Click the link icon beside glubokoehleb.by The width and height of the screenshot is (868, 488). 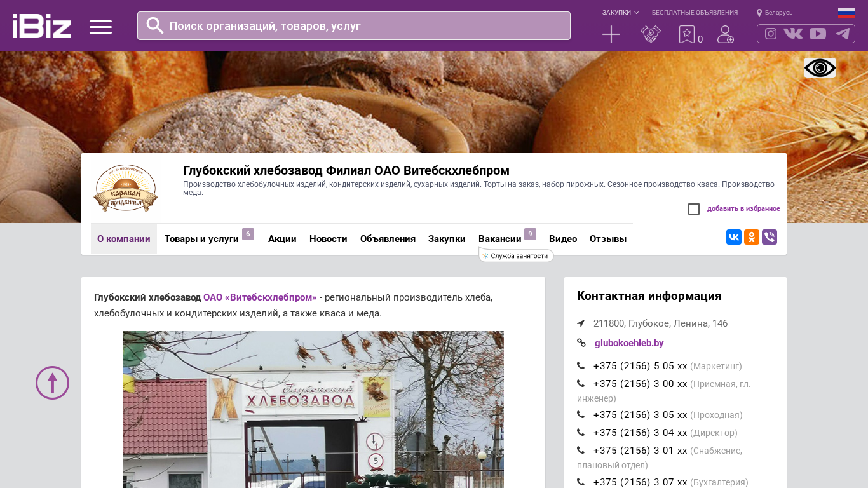coord(581,343)
